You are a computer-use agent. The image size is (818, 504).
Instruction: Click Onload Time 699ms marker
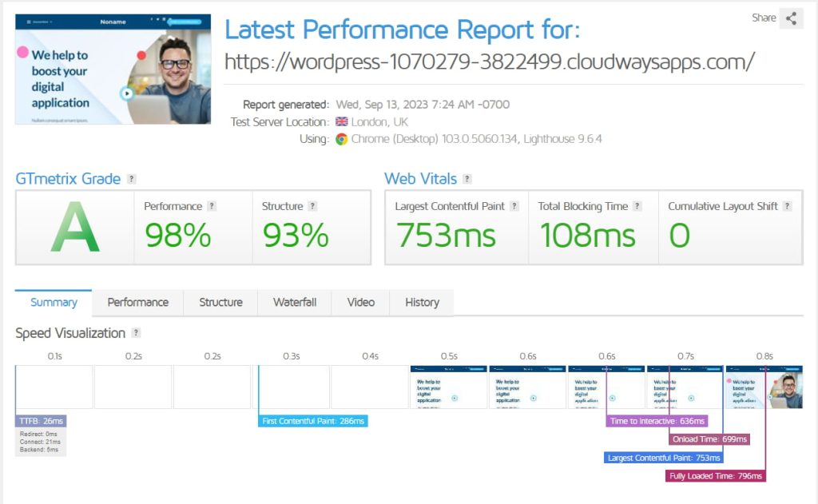click(709, 439)
